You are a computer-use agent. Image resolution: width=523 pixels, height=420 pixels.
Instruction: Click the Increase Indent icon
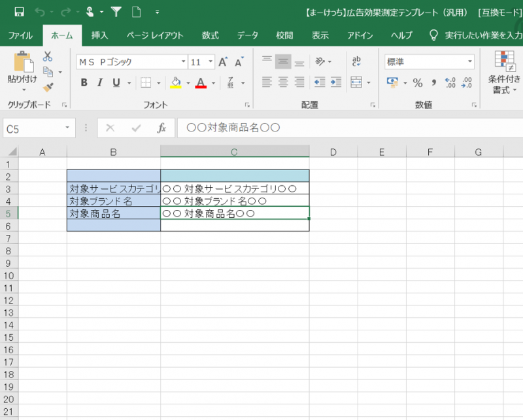[x=336, y=82]
